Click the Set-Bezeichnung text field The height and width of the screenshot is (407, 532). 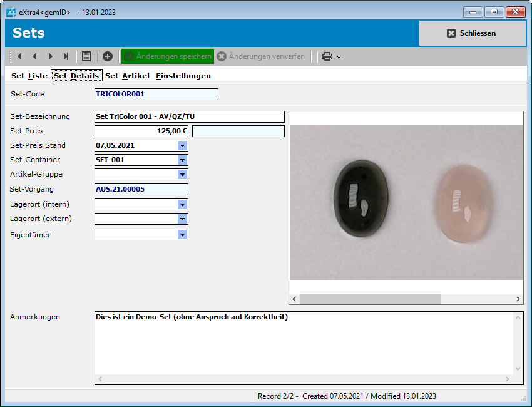[x=189, y=116]
